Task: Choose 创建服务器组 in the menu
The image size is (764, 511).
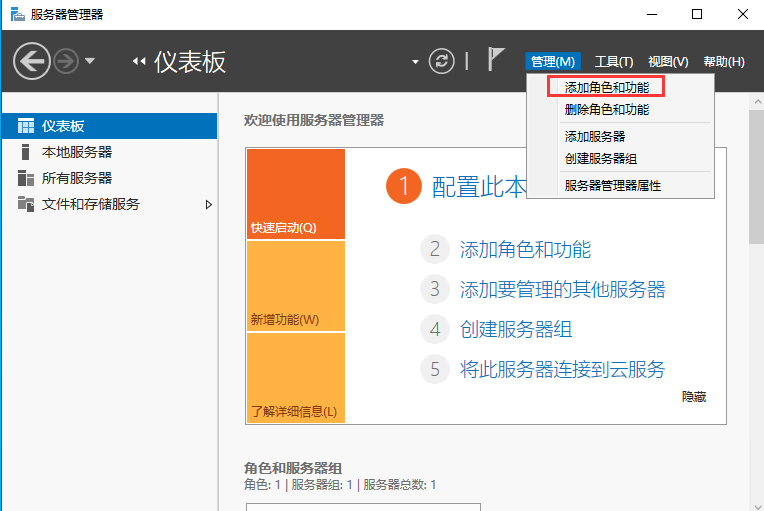Action: coord(600,159)
